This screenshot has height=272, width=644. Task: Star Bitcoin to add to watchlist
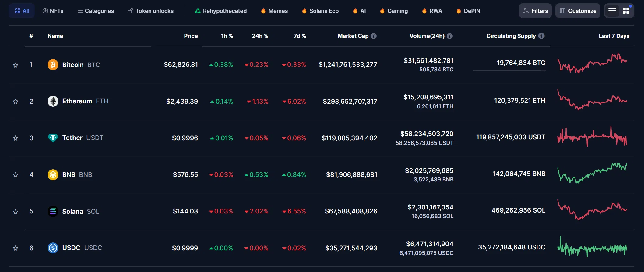[x=16, y=65]
